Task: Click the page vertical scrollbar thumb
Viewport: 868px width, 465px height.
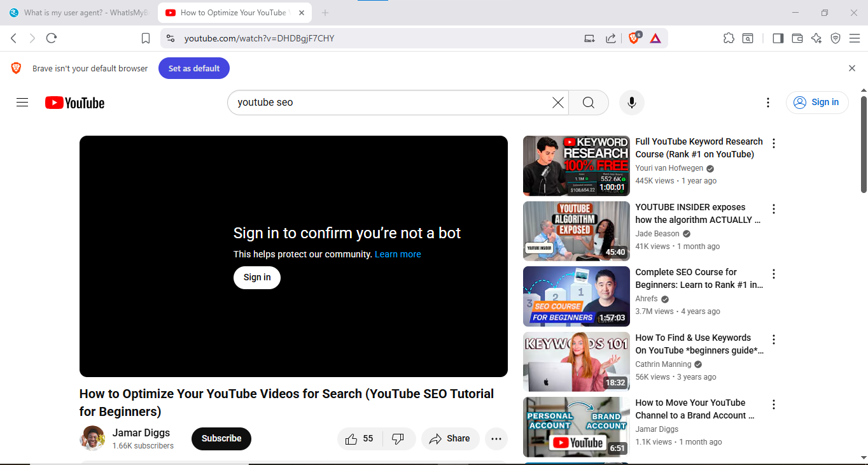Action: tap(864, 144)
